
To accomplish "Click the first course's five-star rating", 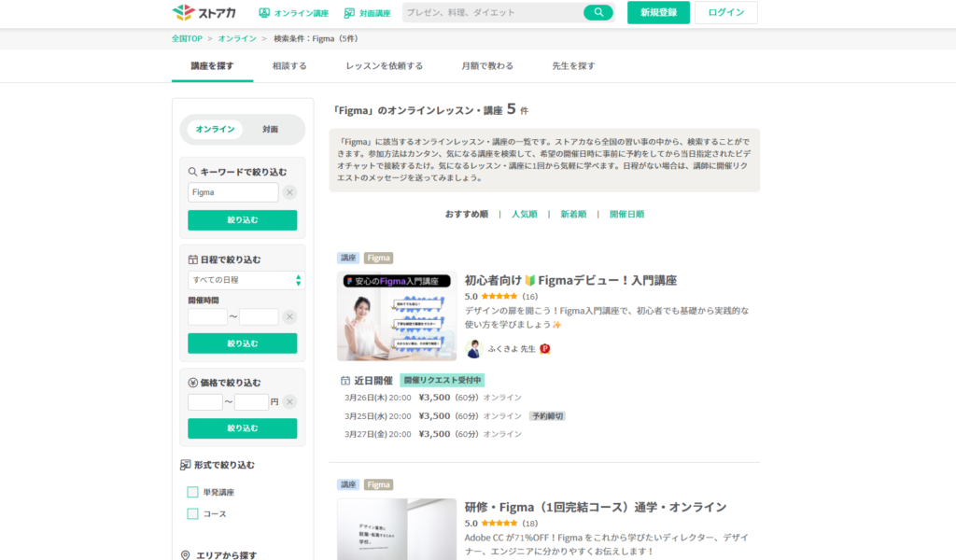I will pyautogui.click(x=499, y=297).
